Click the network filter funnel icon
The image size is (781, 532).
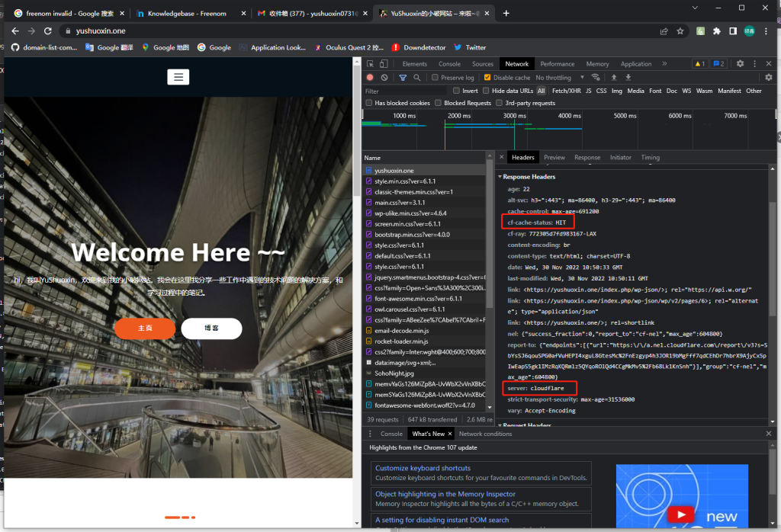402,78
